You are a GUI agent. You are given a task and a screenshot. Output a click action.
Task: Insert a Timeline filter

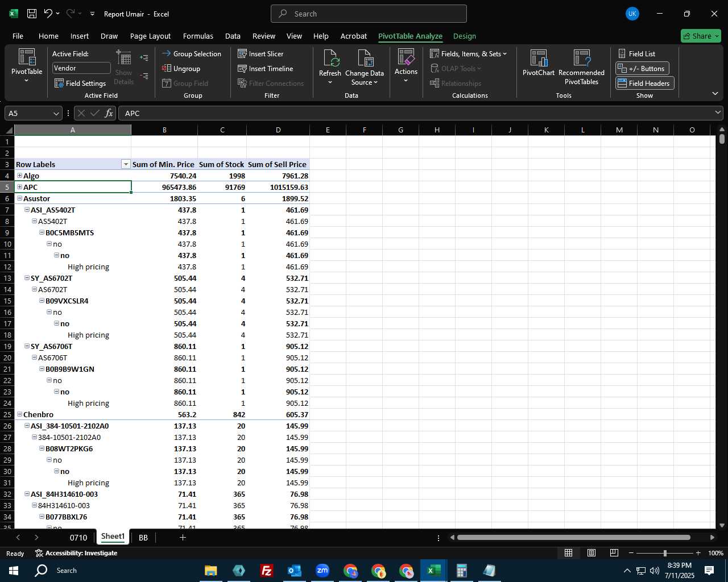[266, 68]
